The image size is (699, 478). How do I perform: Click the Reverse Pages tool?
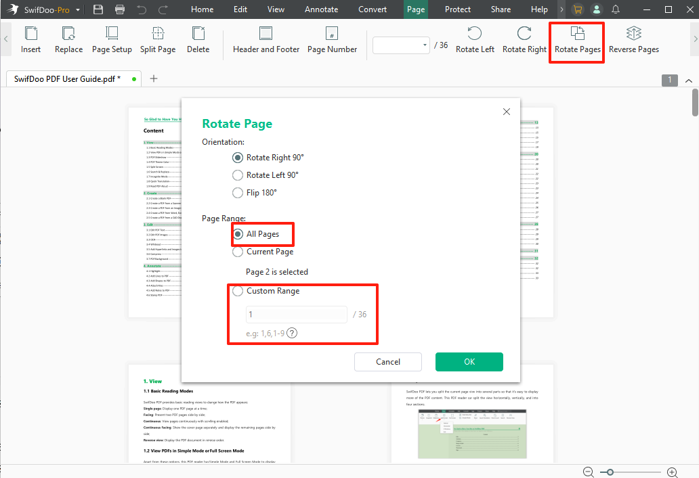(633, 40)
